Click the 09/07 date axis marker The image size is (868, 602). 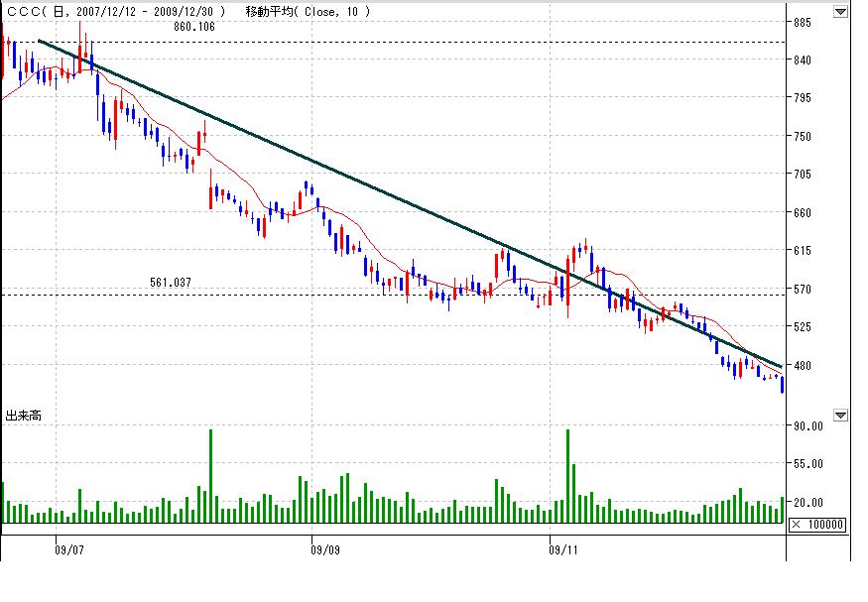(x=69, y=547)
